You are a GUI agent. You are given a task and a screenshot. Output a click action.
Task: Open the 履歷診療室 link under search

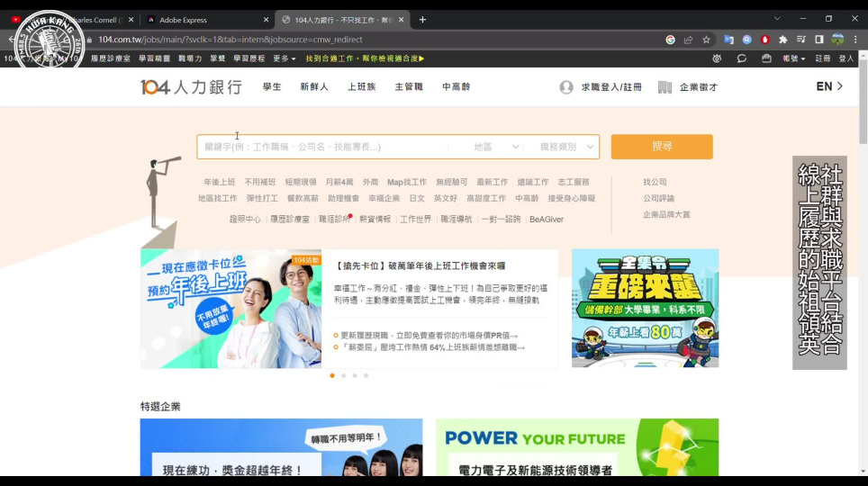click(x=290, y=220)
